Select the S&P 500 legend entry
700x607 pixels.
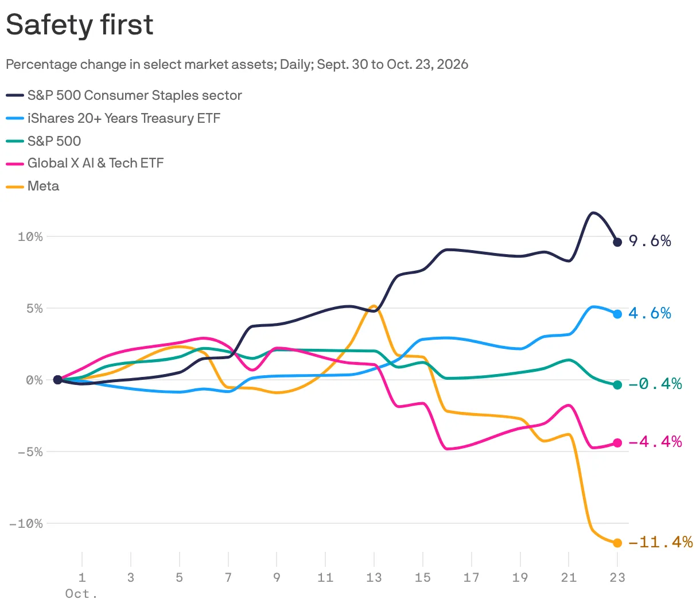[x=44, y=141]
